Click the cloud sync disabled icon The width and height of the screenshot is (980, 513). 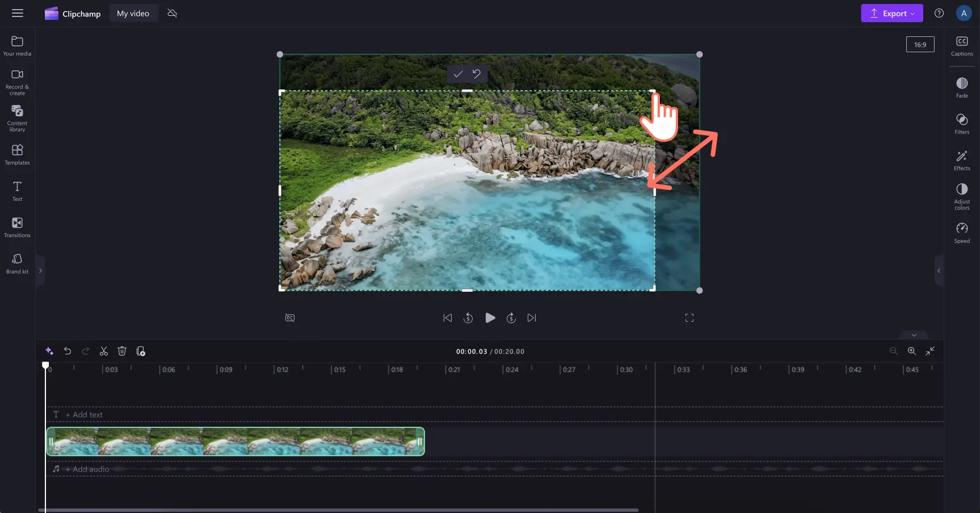tap(173, 13)
